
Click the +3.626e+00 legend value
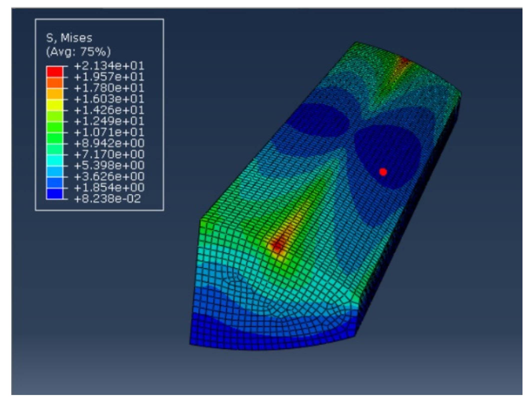point(109,177)
